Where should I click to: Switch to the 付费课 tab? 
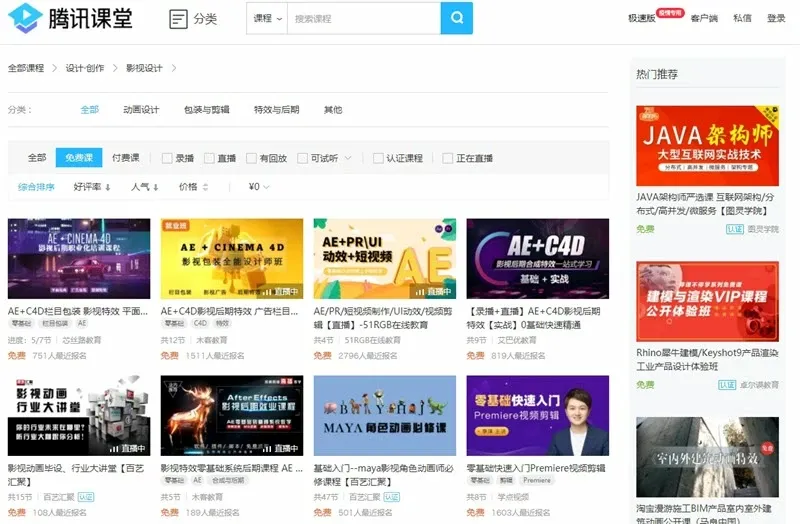click(x=126, y=158)
